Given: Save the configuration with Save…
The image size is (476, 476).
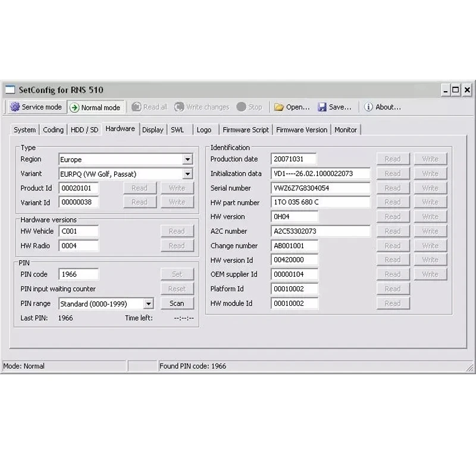Looking at the screenshot, I should pyautogui.click(x=334, y=107).
